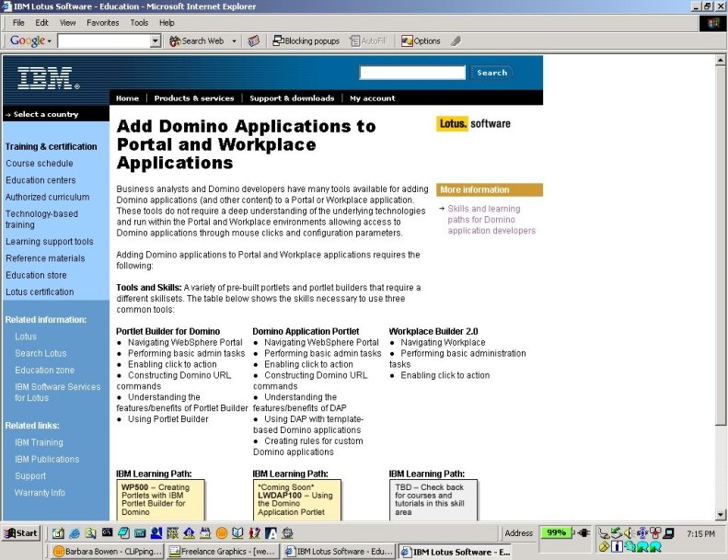The height and width of the screenshot is (560, 728).
Task: Open Warranty Info link
Action: pos(40,493)
